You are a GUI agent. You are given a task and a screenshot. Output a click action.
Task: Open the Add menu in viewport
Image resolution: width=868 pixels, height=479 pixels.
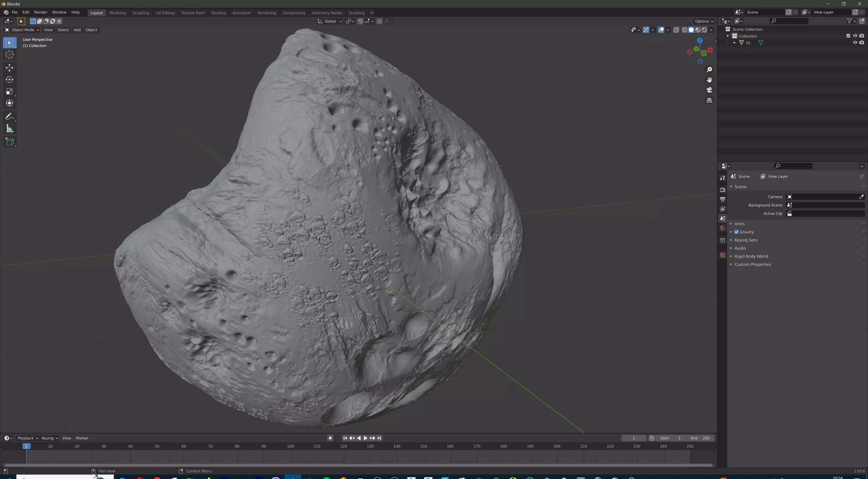pyautogui.click(x=77, y=30)
